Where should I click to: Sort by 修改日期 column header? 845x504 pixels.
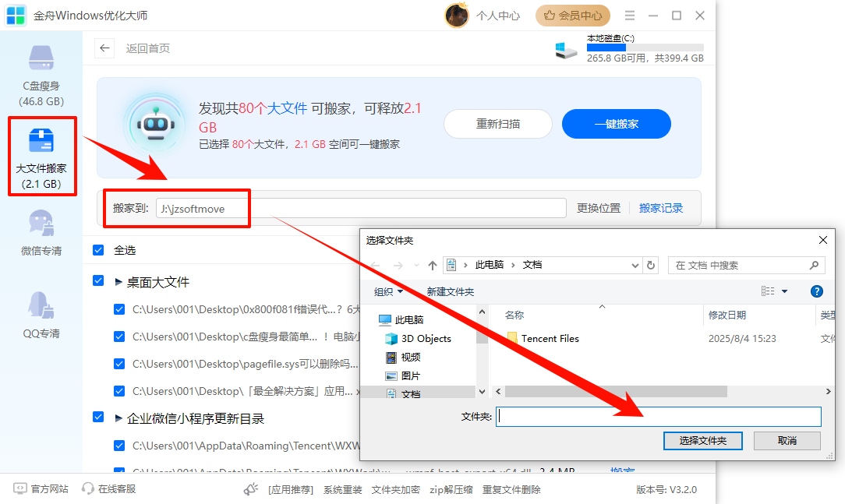point(727,315)
